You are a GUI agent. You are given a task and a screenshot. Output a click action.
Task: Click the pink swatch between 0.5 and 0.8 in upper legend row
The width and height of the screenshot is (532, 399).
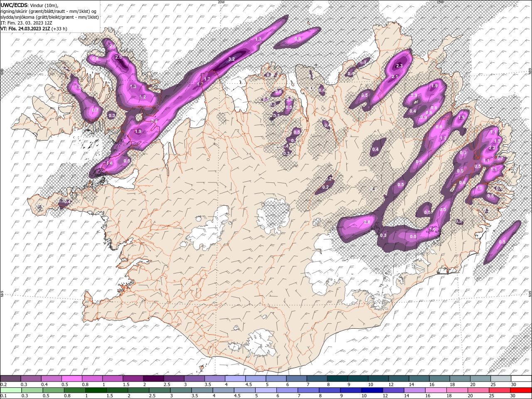click(x=71, y=379)
